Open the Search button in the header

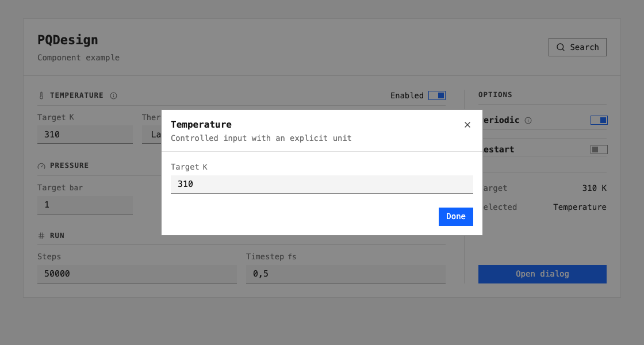pyautogui.click(x=577, y=47)
